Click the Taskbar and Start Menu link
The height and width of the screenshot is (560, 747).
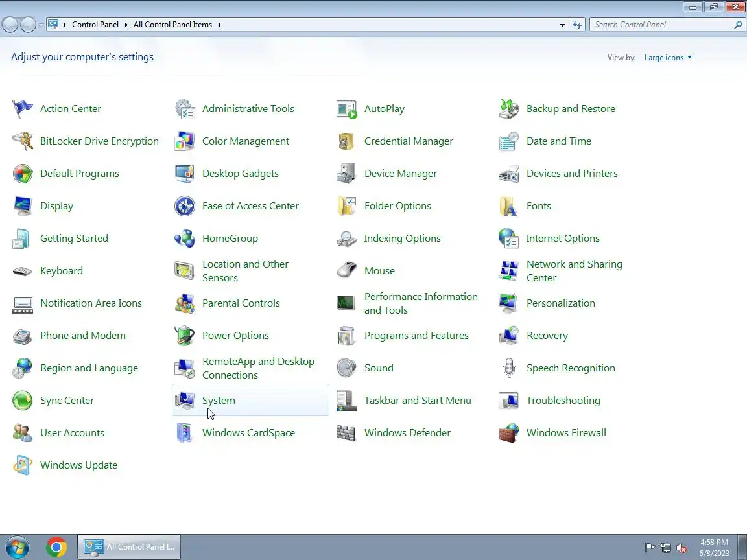(x=418, y=401)
